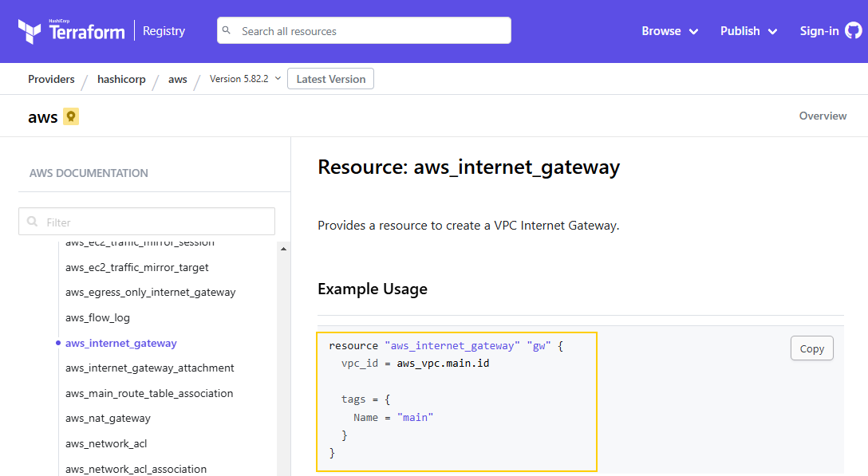Click the resource "aws_internet_gateway" code line
868x476 pixels.
[446, 345]
